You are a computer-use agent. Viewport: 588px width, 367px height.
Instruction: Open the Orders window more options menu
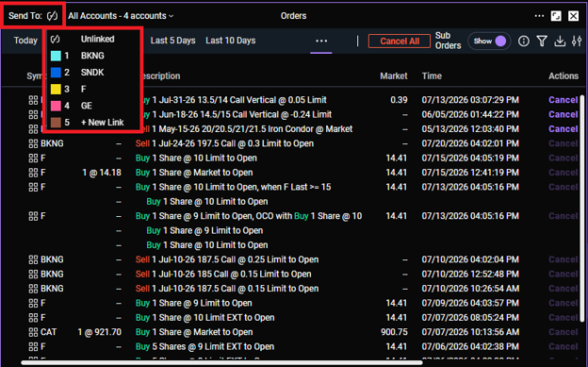[539, 16]
